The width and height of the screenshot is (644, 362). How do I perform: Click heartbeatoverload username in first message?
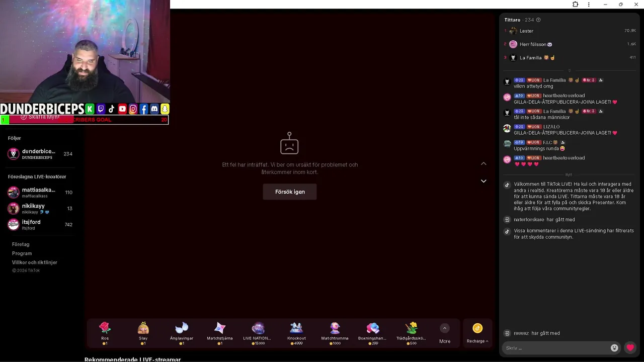563,96
